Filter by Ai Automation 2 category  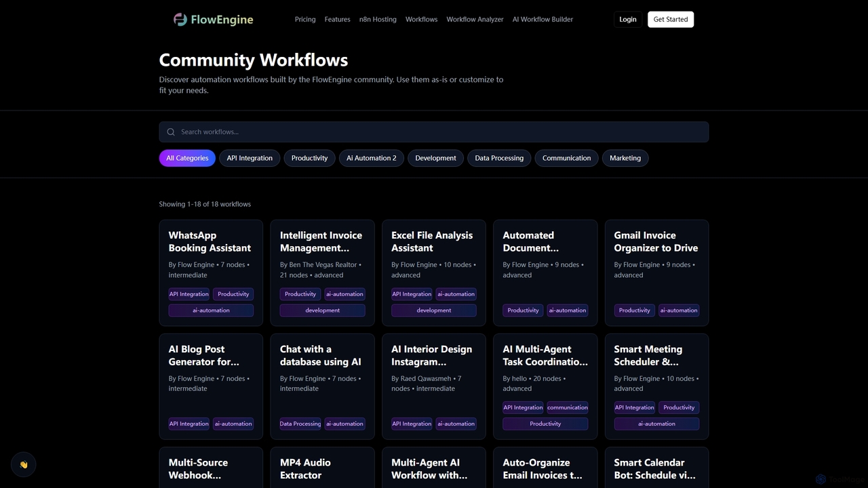372,158
